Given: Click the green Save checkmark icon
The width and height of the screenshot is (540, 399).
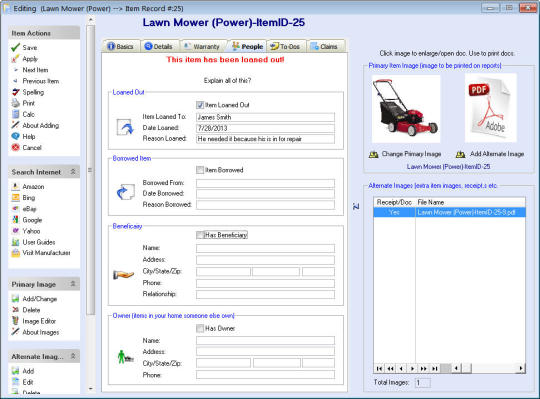Looking at the screenshot, I should pos(15,48).
